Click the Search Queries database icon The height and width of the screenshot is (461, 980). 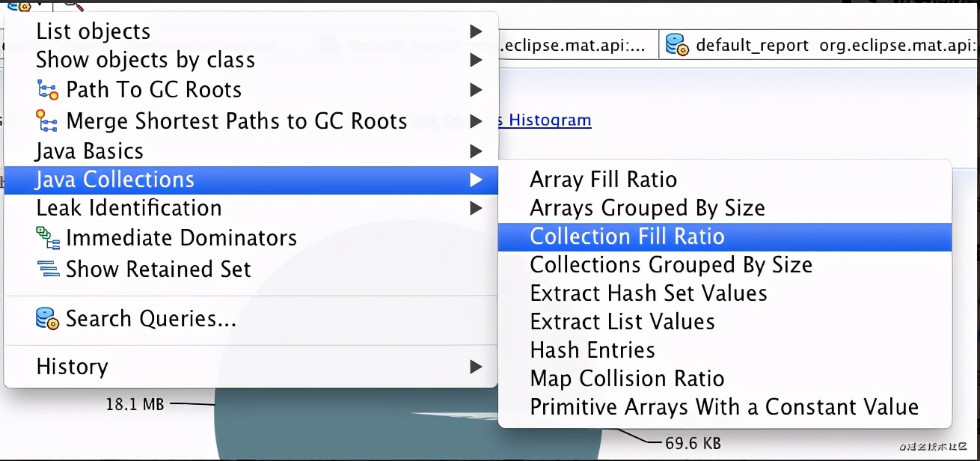click(x=47, y=319)
